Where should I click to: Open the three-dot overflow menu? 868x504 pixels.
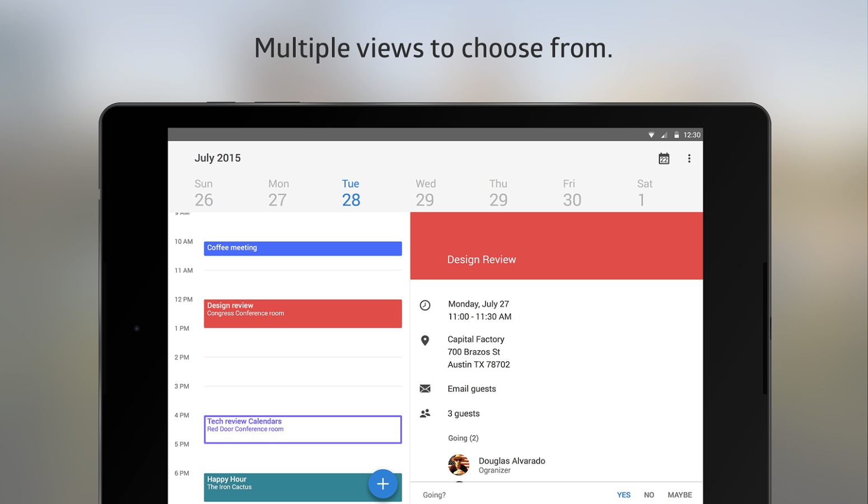[689, 159]
